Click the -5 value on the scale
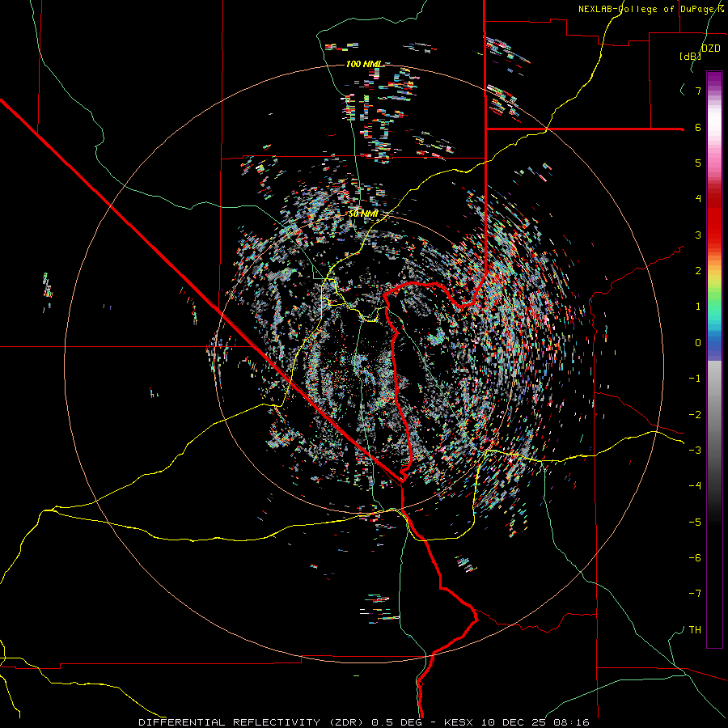 pyautogui.click(x=695, y=523)
